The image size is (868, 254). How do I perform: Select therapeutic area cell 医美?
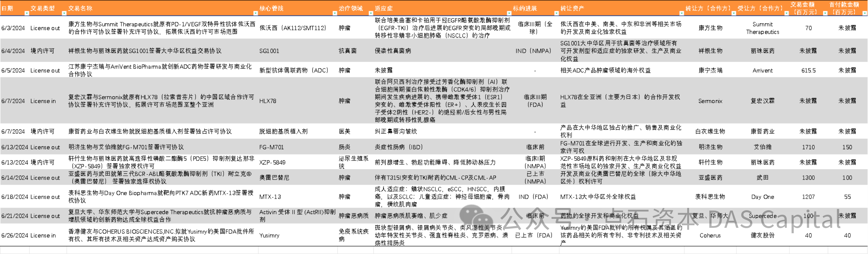(x=344, y=131)
